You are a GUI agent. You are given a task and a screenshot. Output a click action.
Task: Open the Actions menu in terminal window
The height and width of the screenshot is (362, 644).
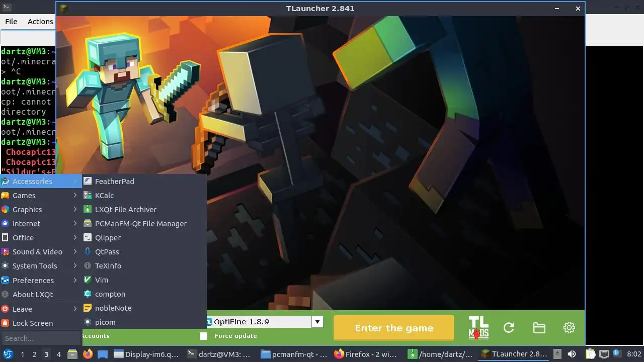(x=40, y=22)
